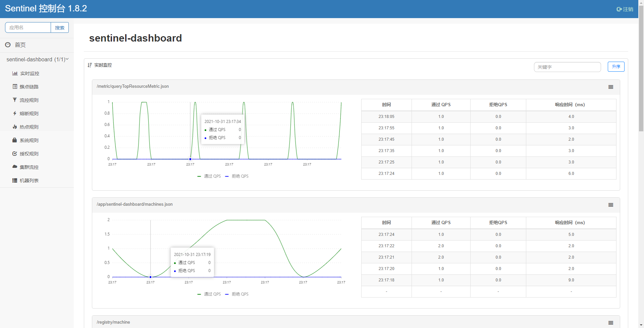The width and height of the screenshot is (644, 328).
Task: Click the lock icon for 系统规则
Action: point(14,140)
